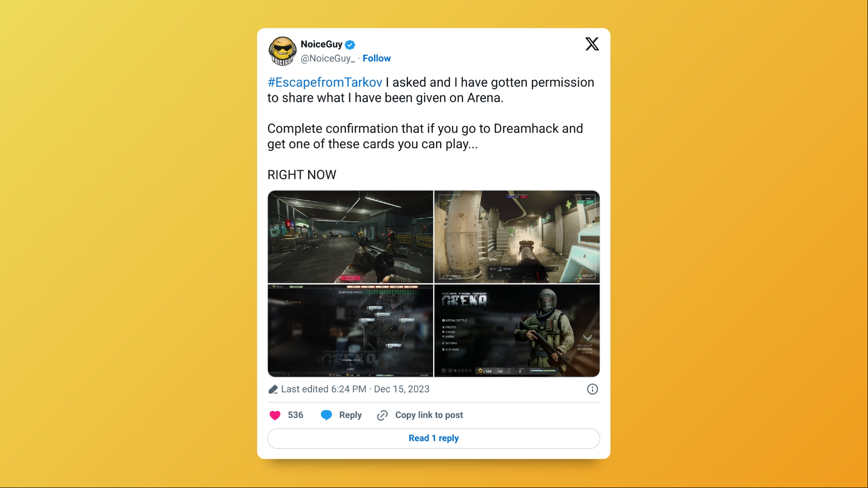
Task: Click the blue reply bubble icon
Action: coord(326,415)
